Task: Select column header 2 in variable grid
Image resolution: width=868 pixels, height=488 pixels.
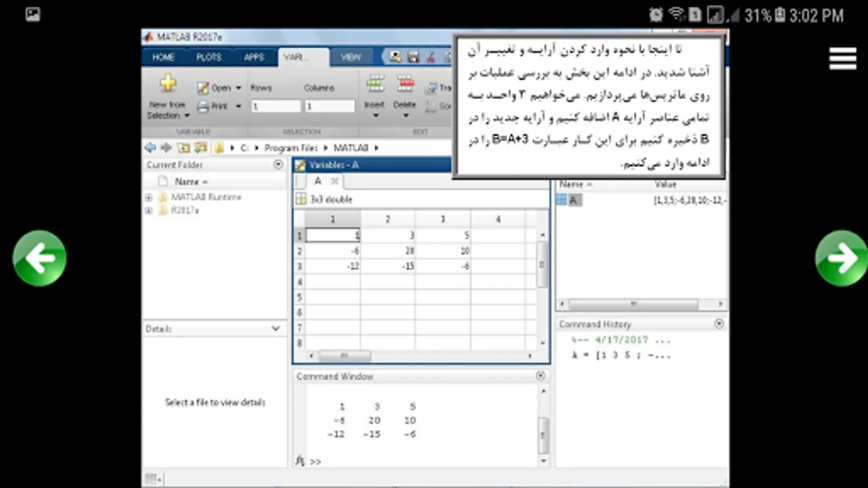Action: coord(388,219)
